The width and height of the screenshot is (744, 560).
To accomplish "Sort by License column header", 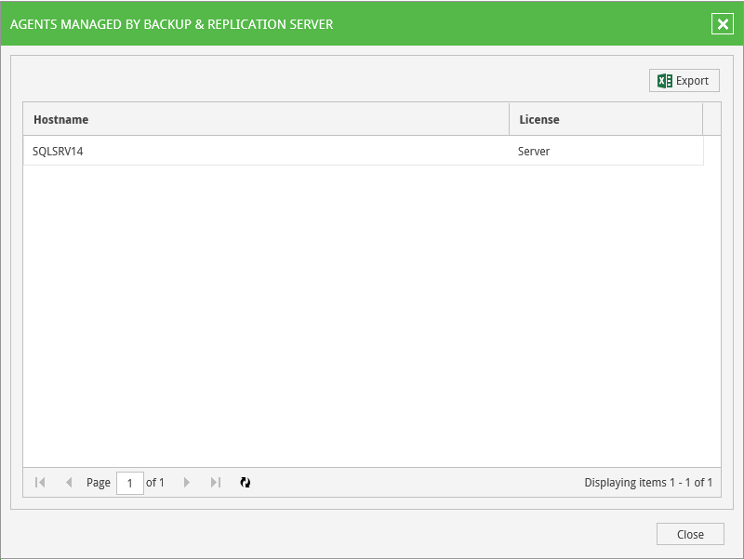I will point(606,119).
